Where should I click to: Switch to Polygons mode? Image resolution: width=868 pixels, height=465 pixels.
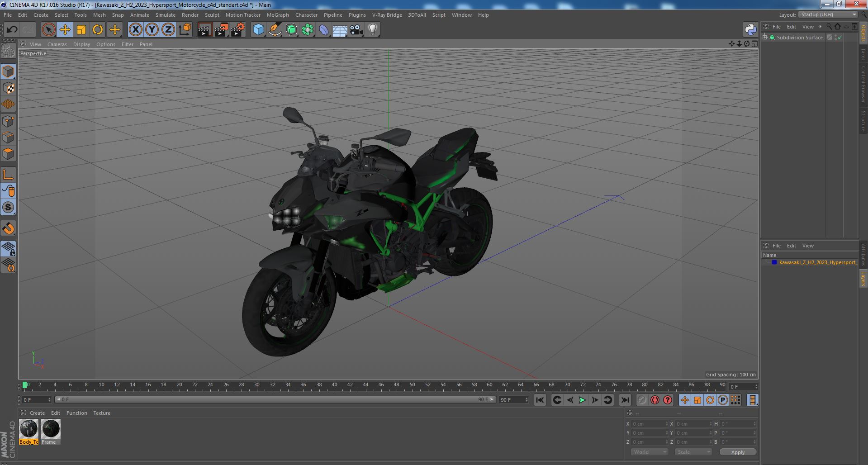coord(8,154)
